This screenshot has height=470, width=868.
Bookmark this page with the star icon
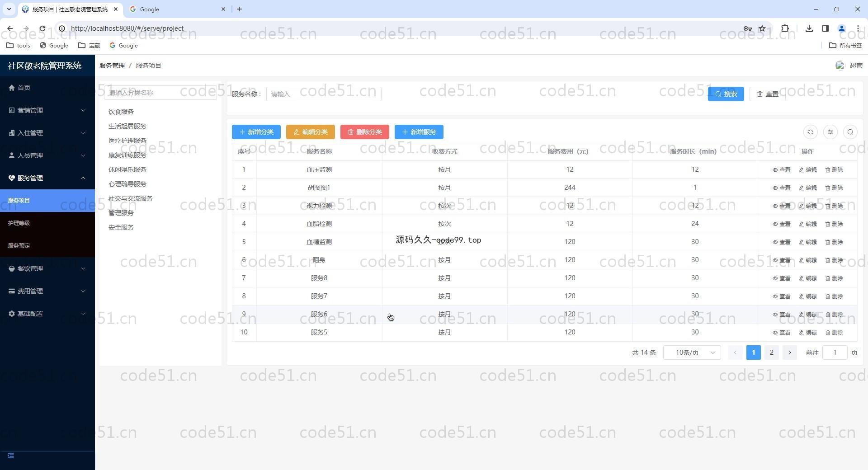[762, 28]
